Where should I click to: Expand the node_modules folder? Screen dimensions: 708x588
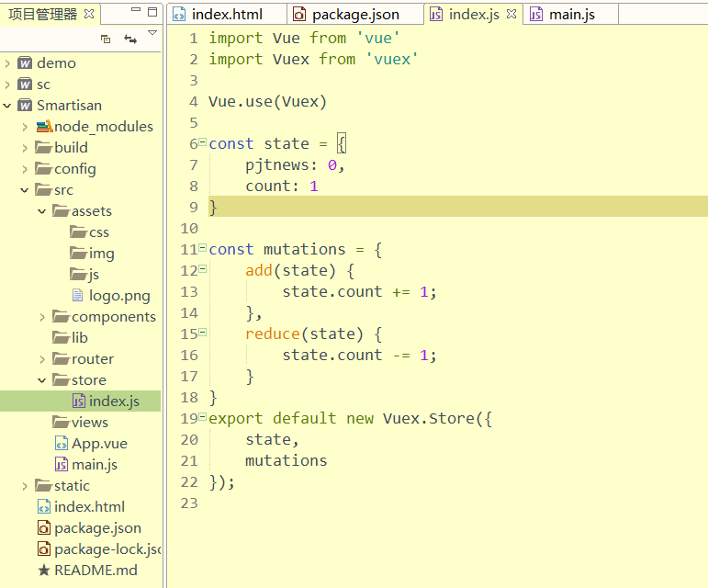25,127
